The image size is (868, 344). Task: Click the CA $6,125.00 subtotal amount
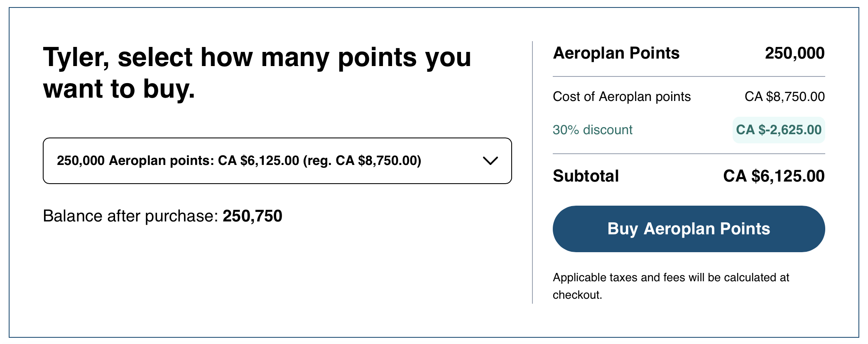pyautogui.click(x=775, y=176)
